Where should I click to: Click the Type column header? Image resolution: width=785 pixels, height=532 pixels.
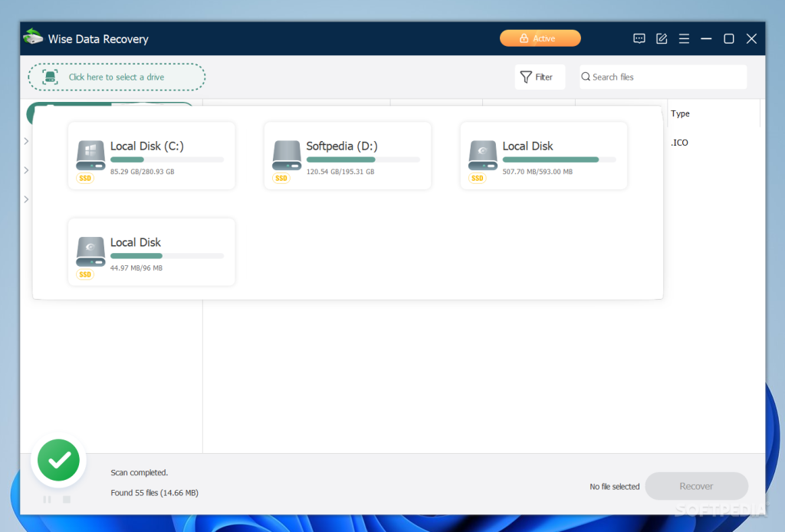pyautogui.click(x=680, y=113)
